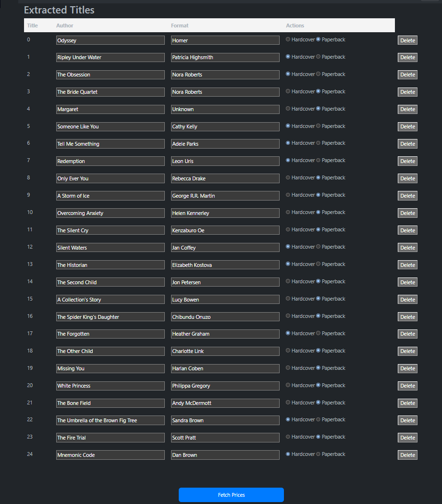Delete The Other Child row
Screen dimensions: 442x504
click(407, 352)
